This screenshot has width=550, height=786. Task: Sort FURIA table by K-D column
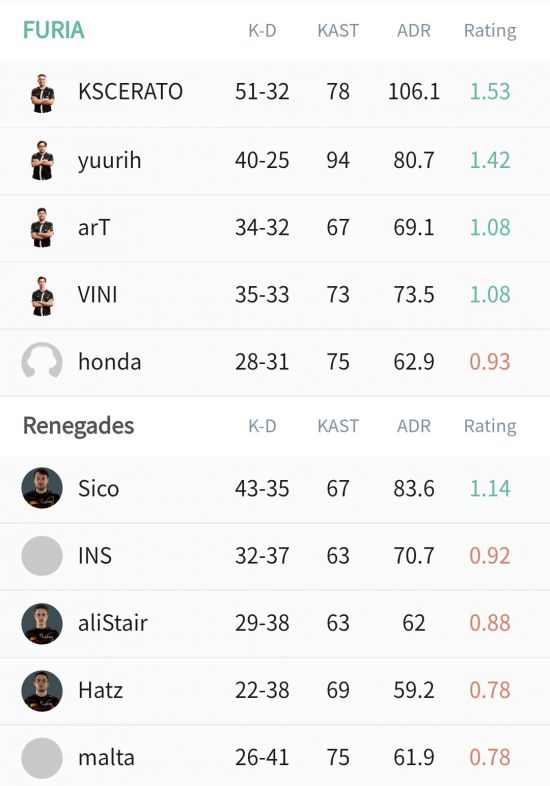[x=262, y=31]
